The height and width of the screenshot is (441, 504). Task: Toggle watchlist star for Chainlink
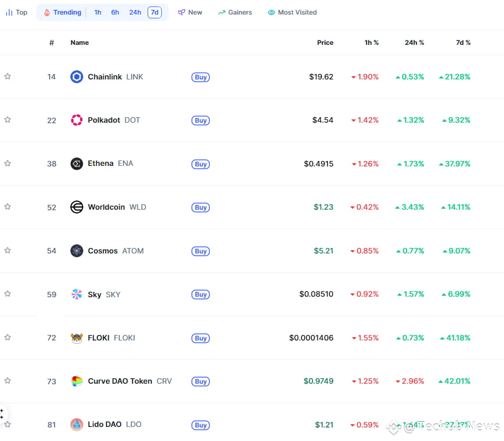pos(8,76)
